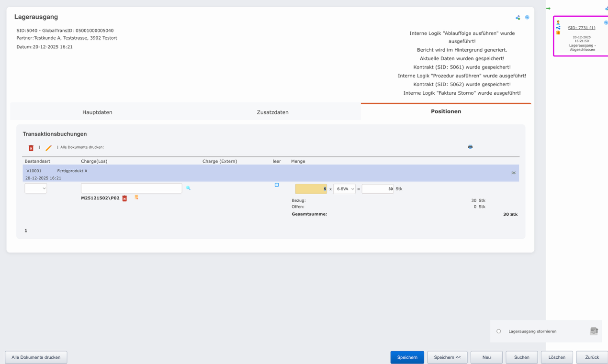The height and width of the screenshot is (364, 608).
Task: Click the yellow flag icon next to M25121502\P02
Action: (x=136, y=197)
